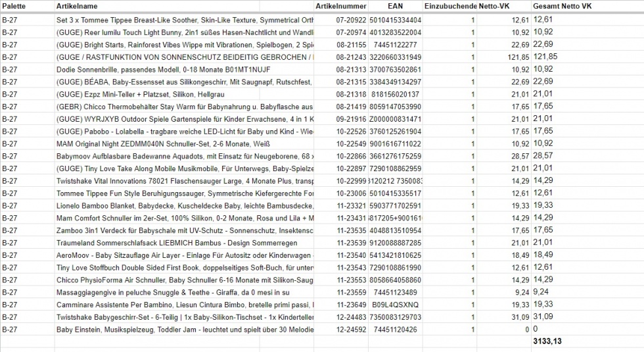
Task: Select the Reer lumilu Touch Light Bunny cell
Action: pos(185,32)
